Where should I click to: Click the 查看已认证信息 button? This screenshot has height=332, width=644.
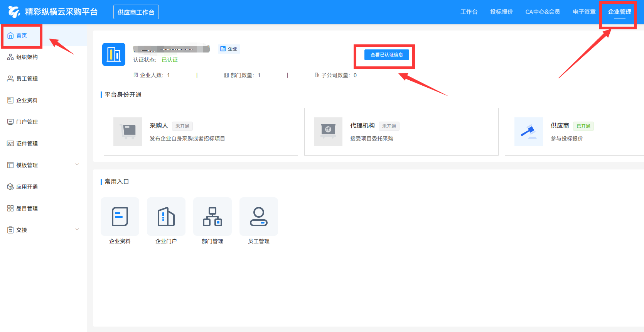point(387,55)
